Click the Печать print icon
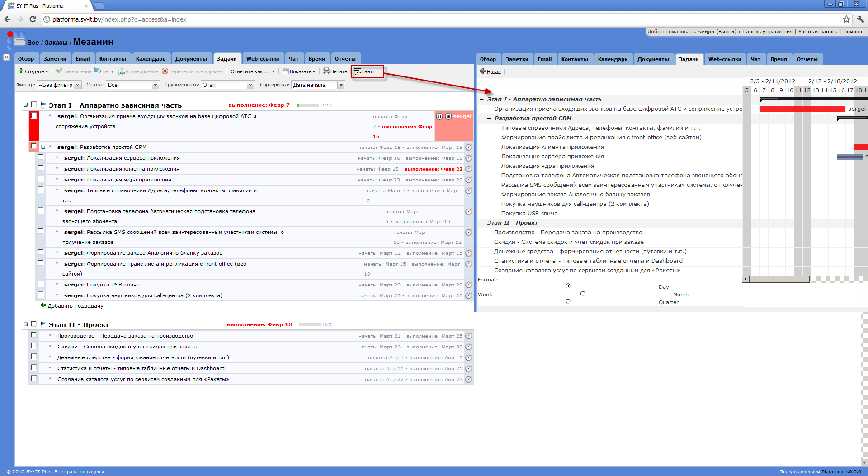This screenshot has width=868, height=476. (326, 71)
